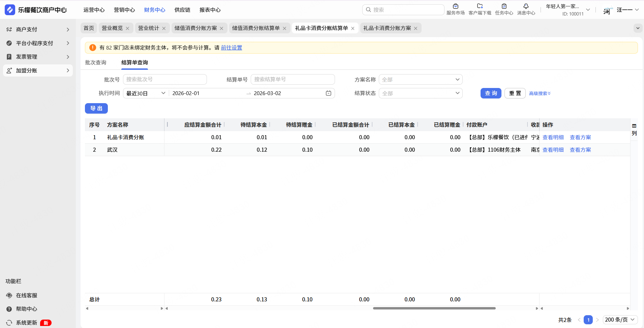644x328 pixels.
Task: Expand 高级搜索 advanced search
Action: (540, 93)
